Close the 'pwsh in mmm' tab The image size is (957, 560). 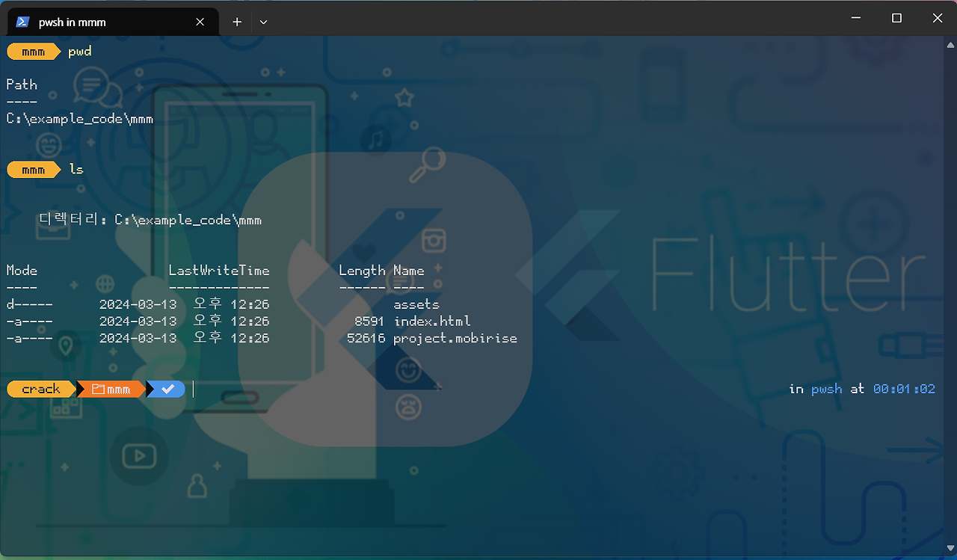pos(200,22)
